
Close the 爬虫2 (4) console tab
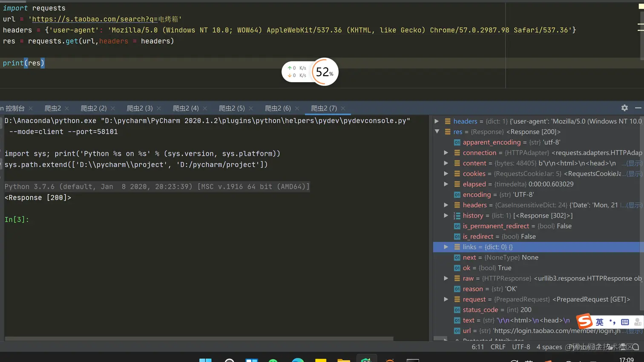click(205, 109)
